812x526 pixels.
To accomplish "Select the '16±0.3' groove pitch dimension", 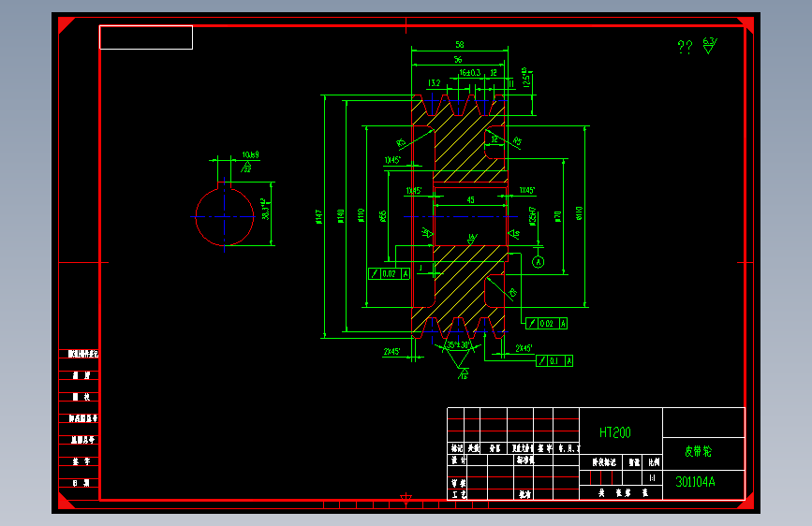I will pyautogui.click(x=470, y=73).
